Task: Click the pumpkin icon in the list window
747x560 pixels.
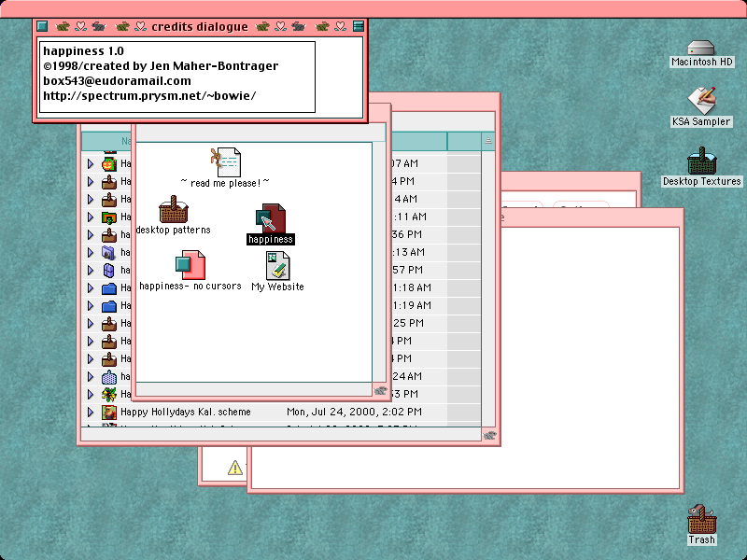Action: point(109,164)
